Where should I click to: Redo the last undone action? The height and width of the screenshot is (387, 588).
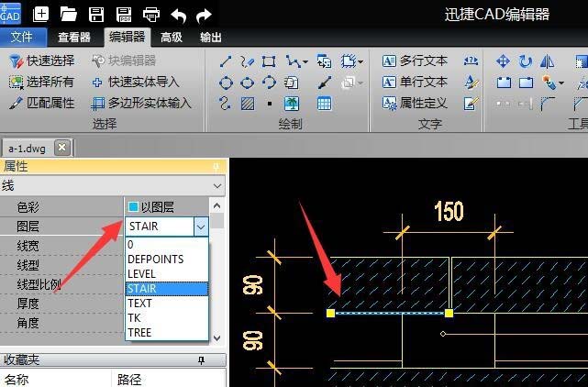point(204,16)
